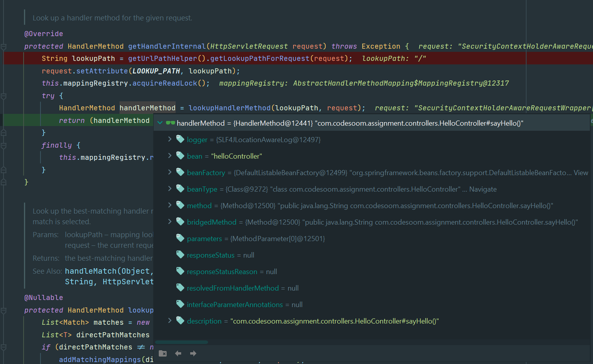Click the @Nullable annotation
593x364 pixels.
click(44, 298)
